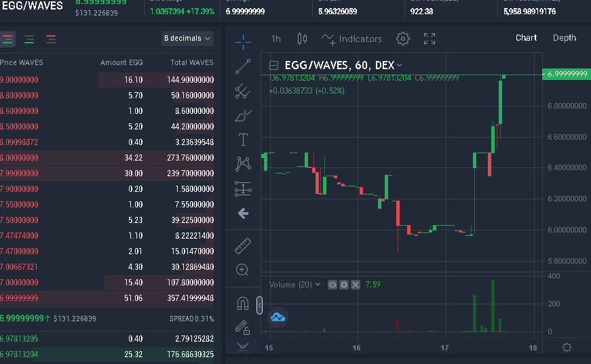Click the date 17 on time axis
The image size is (591, 364).
pyautogui.click(x=444, y=348)
